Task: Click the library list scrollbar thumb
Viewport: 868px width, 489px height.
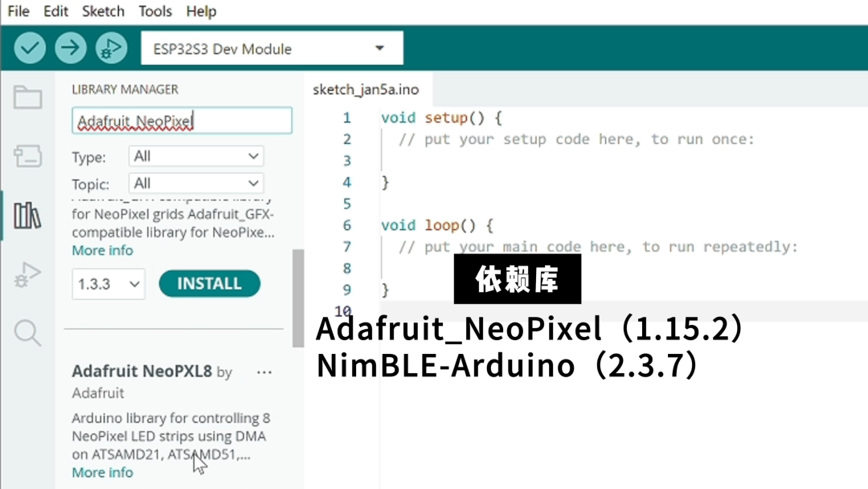Action: pyautogui.click(x=298, y=298)
